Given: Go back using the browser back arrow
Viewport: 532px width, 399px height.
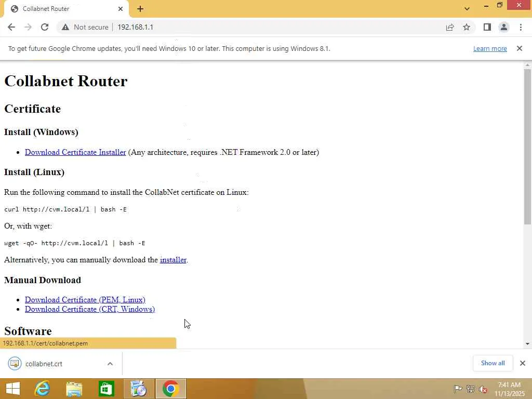Looking at the screenshot, I should tap(11, 27).
